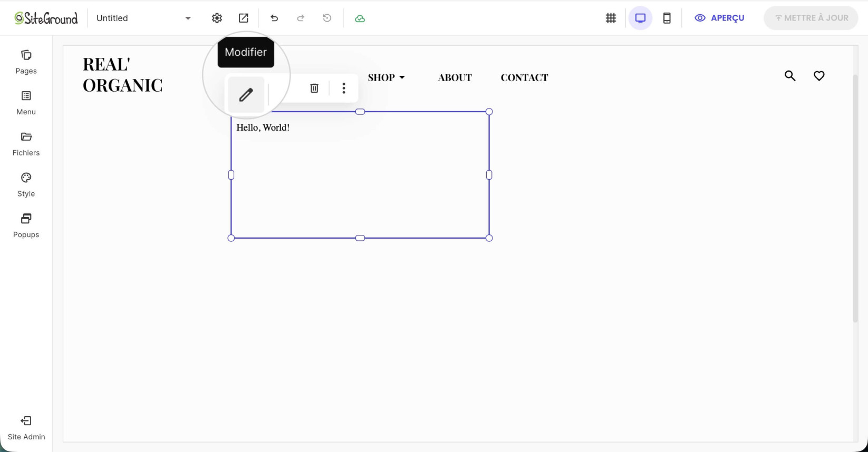Open the CONTACT menu item
This screenshot has width=868, height=452.
[x=524, y=77]
